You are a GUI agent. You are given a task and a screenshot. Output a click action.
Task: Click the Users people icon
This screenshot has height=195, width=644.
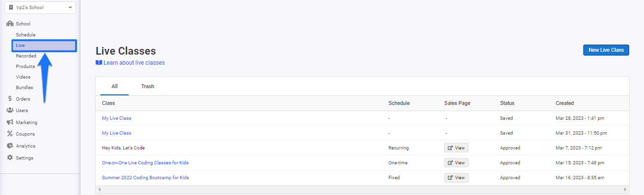pos(10,110)
